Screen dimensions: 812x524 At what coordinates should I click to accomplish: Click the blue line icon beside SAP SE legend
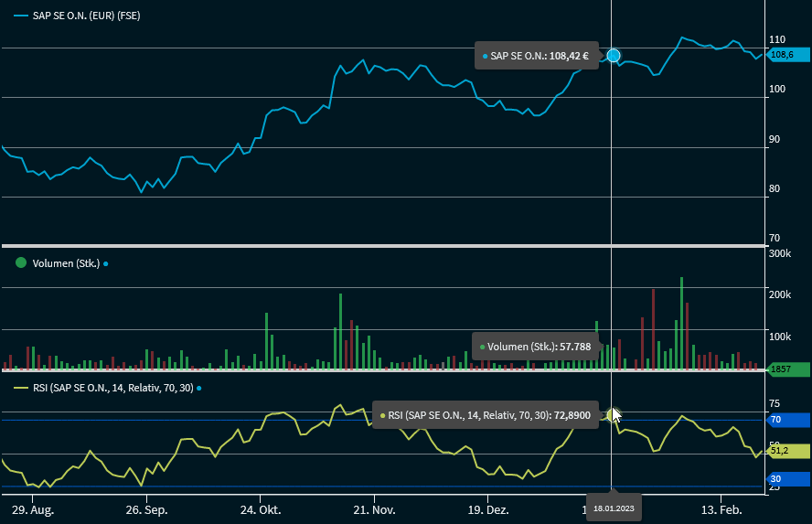pyautogui.click(x=21, y=16)
